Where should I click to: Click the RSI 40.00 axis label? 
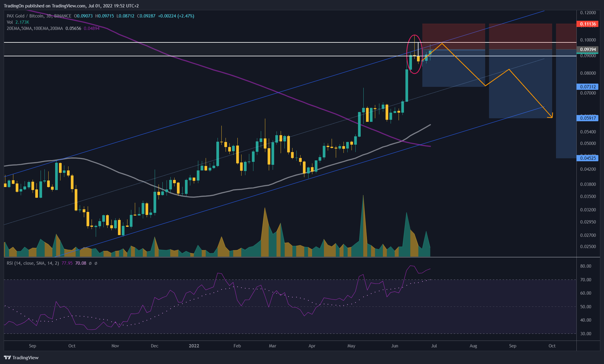pyautogui.click(x=586, y=320)
